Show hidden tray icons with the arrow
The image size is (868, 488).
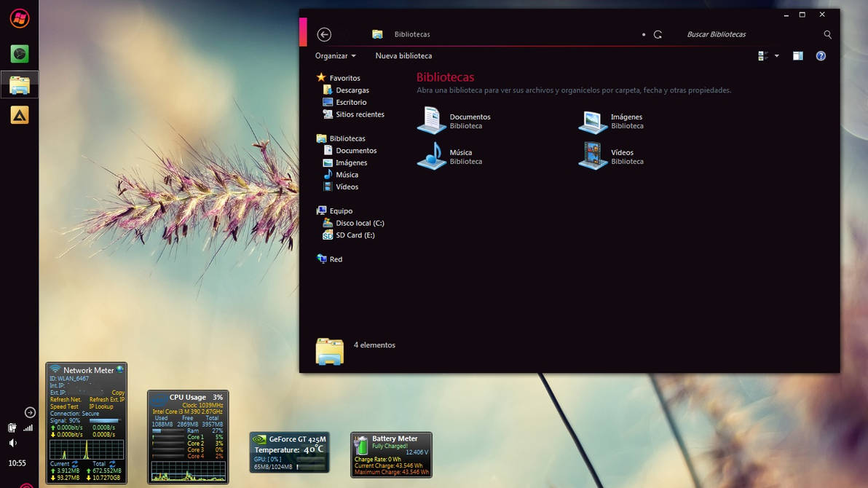coord(30,412)
